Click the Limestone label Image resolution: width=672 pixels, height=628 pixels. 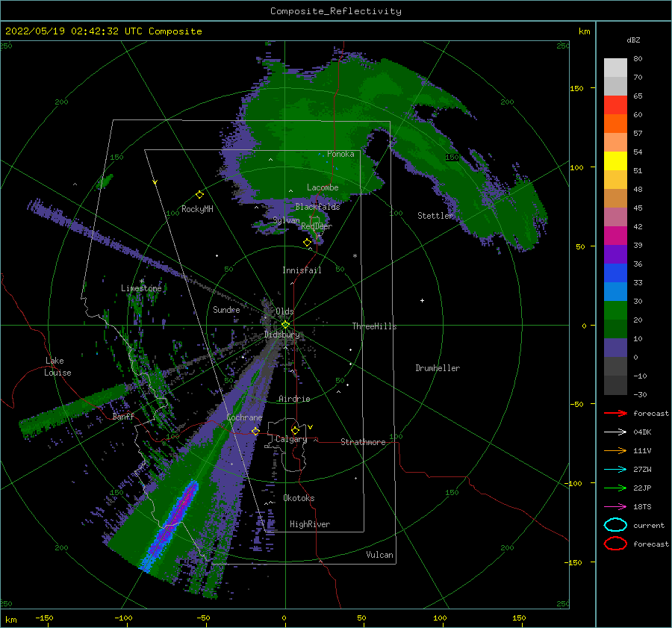(141, 288)
